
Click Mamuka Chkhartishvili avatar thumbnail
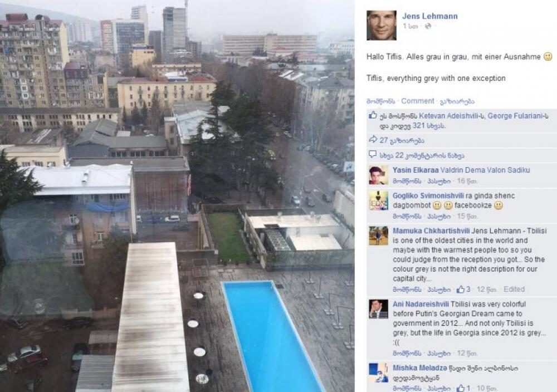pos(378,236)
